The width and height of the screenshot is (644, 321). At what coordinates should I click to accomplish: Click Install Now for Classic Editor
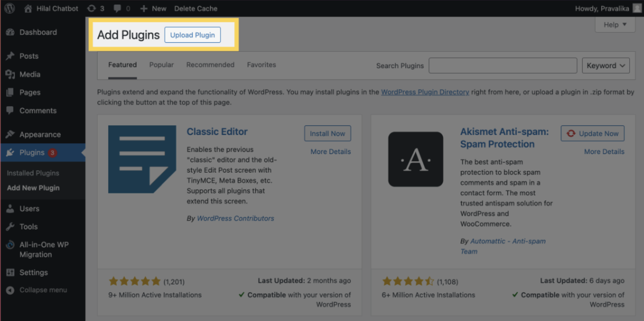328,134
